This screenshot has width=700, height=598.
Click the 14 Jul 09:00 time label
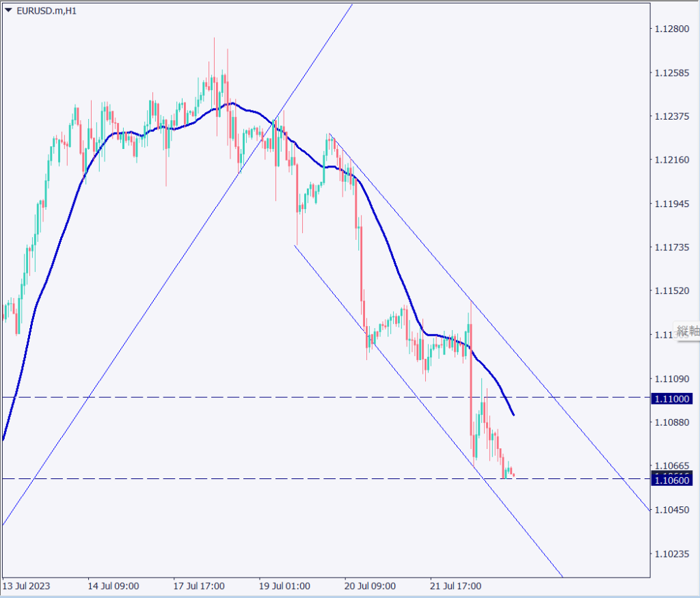(x=113, y=586)
